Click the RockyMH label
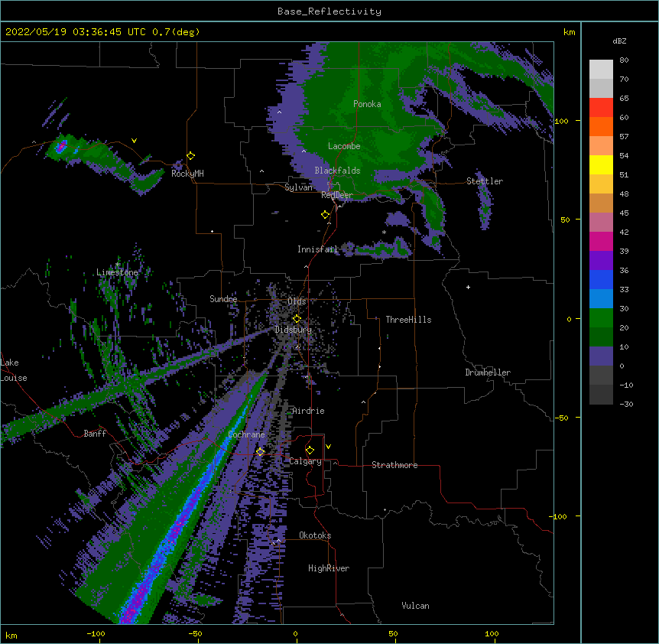 point(187,174)
